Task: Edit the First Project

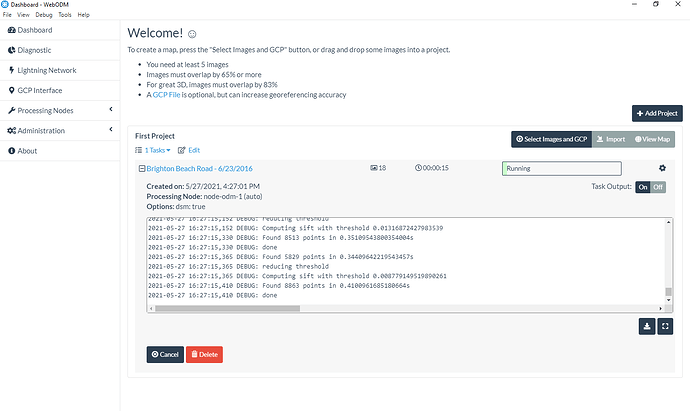Action: click(x=189, y=150)
